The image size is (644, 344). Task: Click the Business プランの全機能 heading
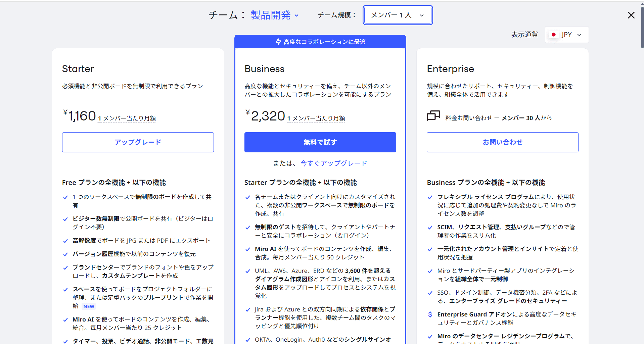[486, 183]
